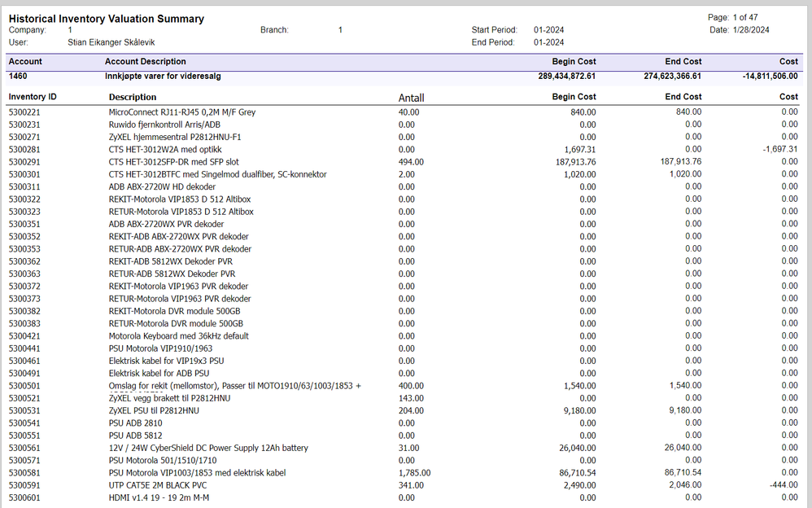Click account begin cost 289,434,872.61
Image resolution: width=812 pixels, height=508 pixels.
[x=566, y=77]
